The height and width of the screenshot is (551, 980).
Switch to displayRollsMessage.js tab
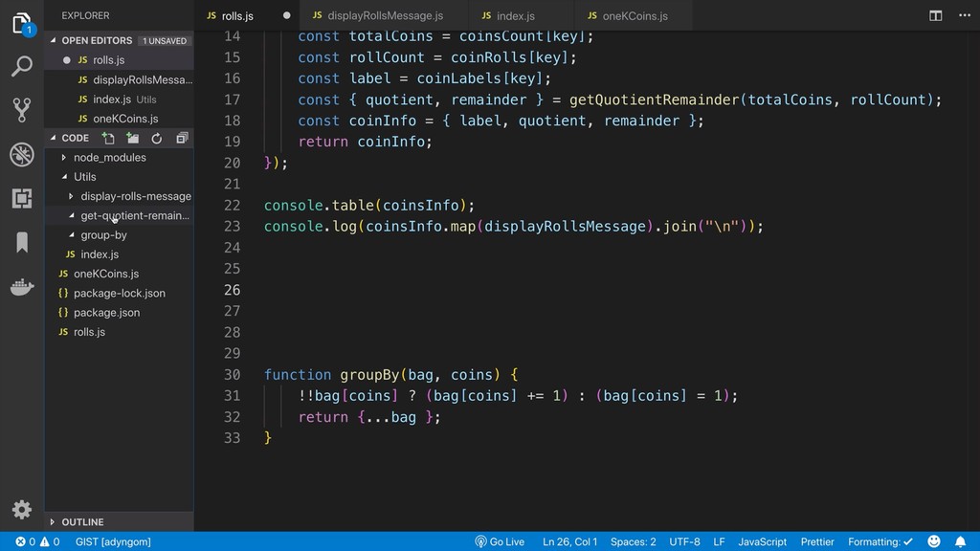click(385, 15)
